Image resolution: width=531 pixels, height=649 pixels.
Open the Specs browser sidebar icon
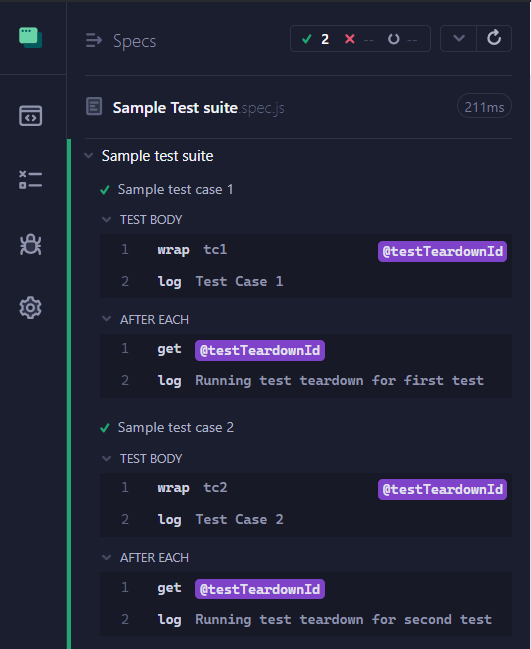30,116
